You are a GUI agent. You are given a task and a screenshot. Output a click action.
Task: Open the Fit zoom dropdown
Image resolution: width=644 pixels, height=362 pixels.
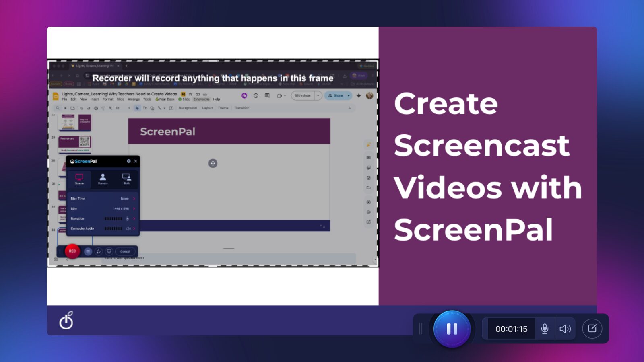tap(123, 108)
